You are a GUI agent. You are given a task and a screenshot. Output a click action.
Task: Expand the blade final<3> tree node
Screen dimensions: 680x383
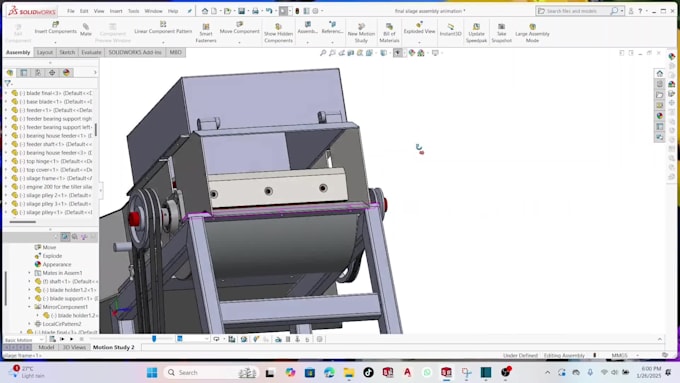click(6, 93)
